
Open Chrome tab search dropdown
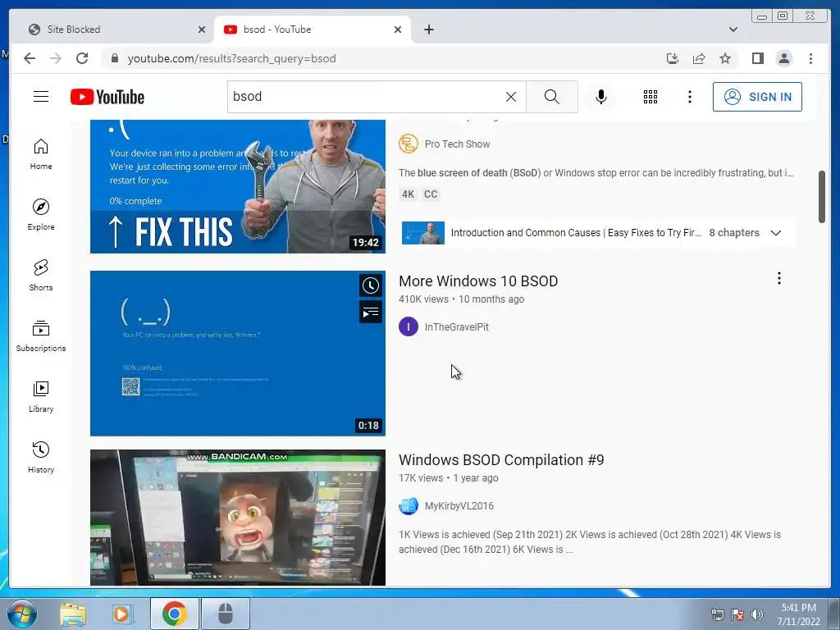733,30
